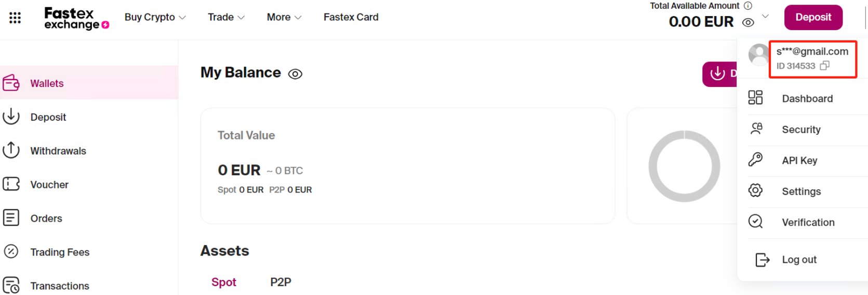Open Trading Fees from the sidebar
This screenshot has width=868, height=295.
click(x=60, y=252)
